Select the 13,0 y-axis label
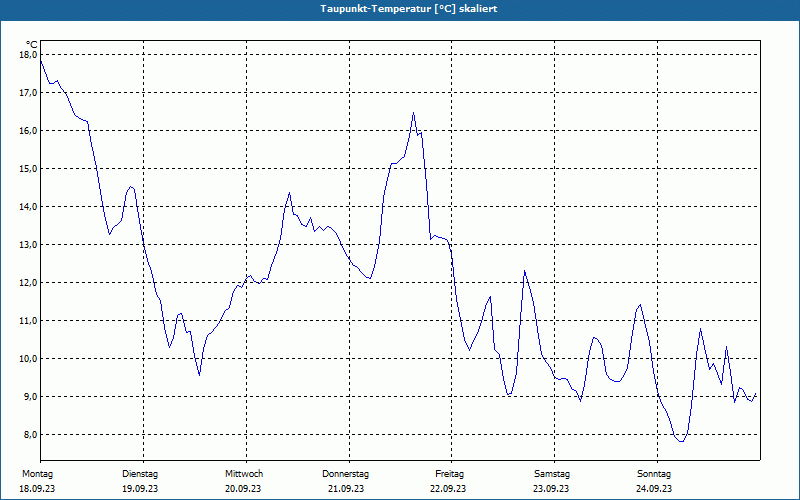Image resolution: width=800 pixels, height=500 pixels. tap(29, 245)
